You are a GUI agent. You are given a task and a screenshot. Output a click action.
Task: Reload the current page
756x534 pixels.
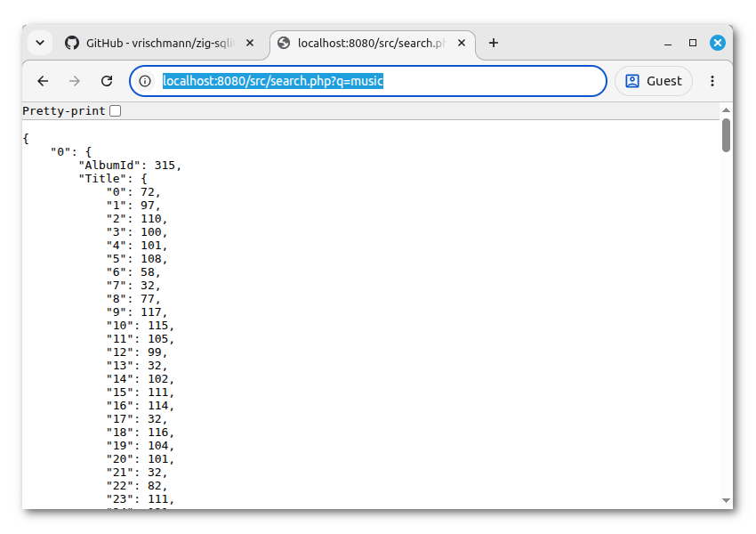point(107,81)
